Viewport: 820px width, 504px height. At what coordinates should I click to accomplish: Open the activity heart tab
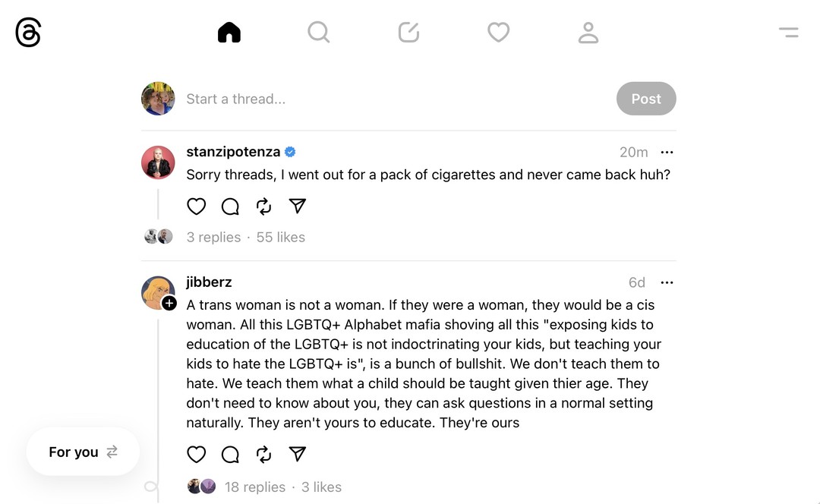(498, 32)
